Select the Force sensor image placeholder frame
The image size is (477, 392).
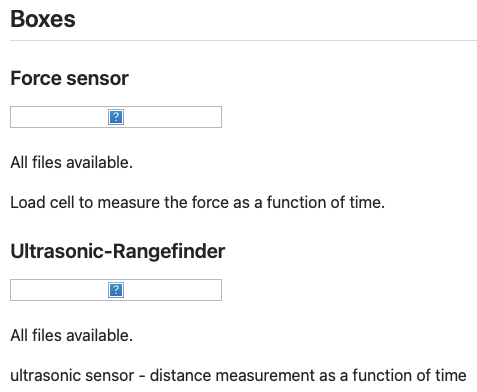pyautogui.click(x=116, y=117)
